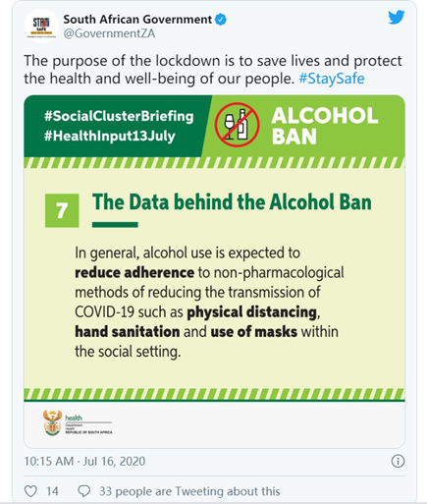Click the tweet's opening text about lockdown
Image resolution: width=427 pixels, height=504 pixels.
point(213,70)
